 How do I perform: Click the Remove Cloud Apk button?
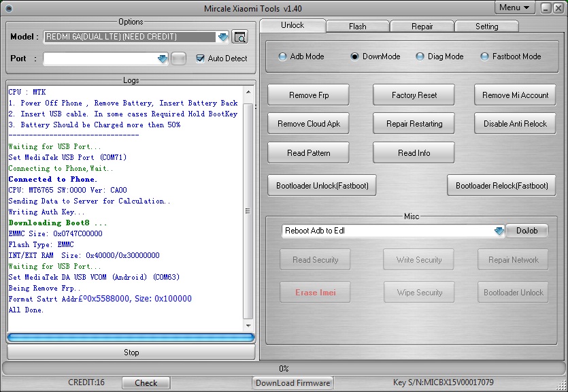pos(309,124)
